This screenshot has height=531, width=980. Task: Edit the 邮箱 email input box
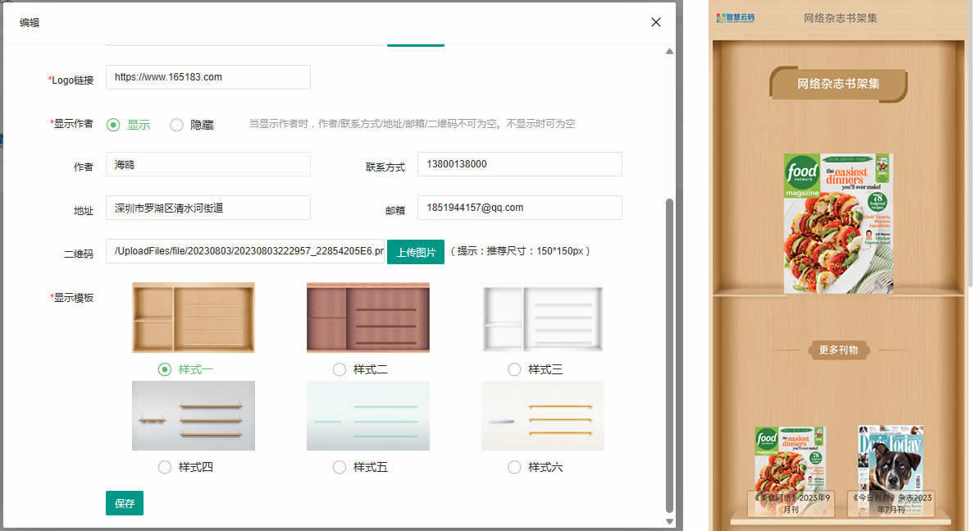pyautogui.click(x=519, y=208)
